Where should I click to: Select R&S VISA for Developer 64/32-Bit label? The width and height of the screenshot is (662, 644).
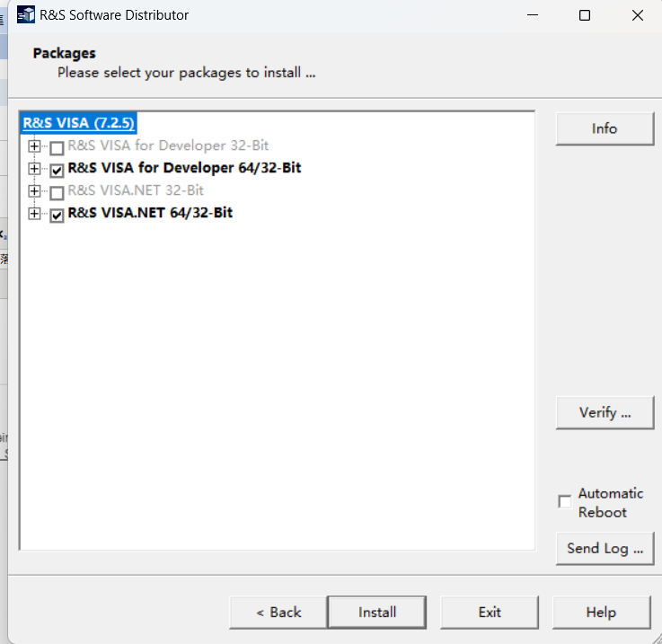tap(184, 168)
